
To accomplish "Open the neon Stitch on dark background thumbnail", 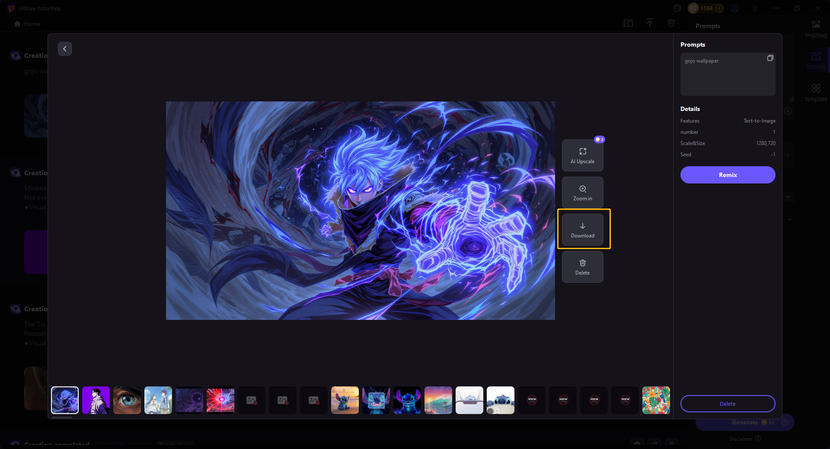I will pos(407,400).
